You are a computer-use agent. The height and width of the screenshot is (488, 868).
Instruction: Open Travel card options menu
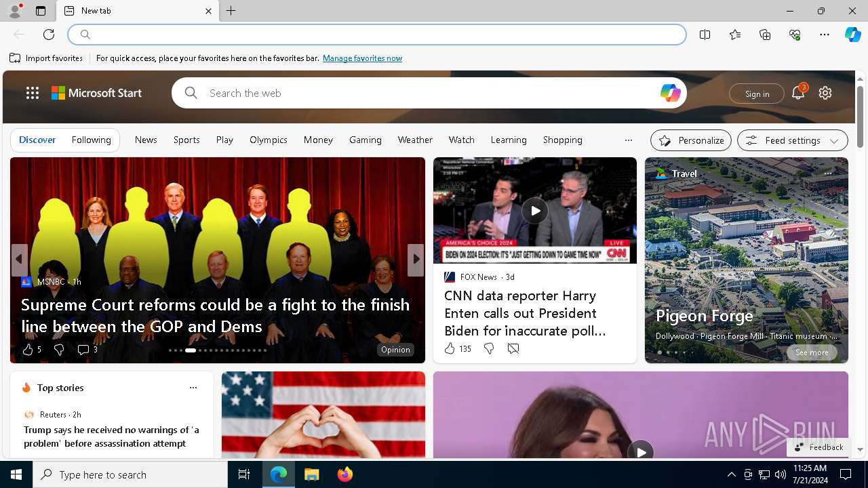[828, 174]
